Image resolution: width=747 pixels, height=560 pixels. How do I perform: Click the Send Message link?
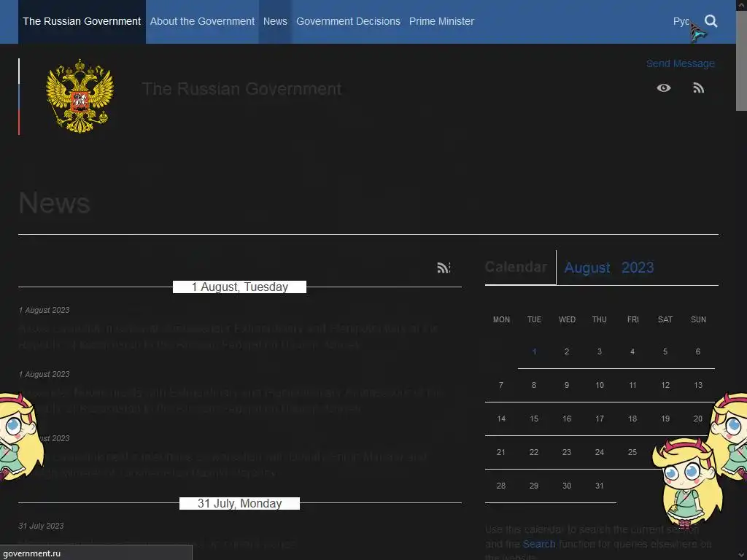coord(681,63)
